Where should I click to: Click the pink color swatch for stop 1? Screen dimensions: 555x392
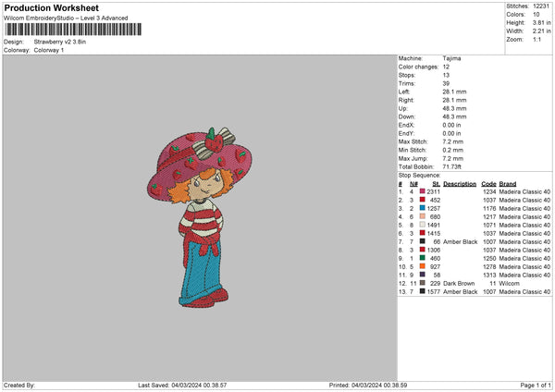pyautogui.click(x=422, y=190)
